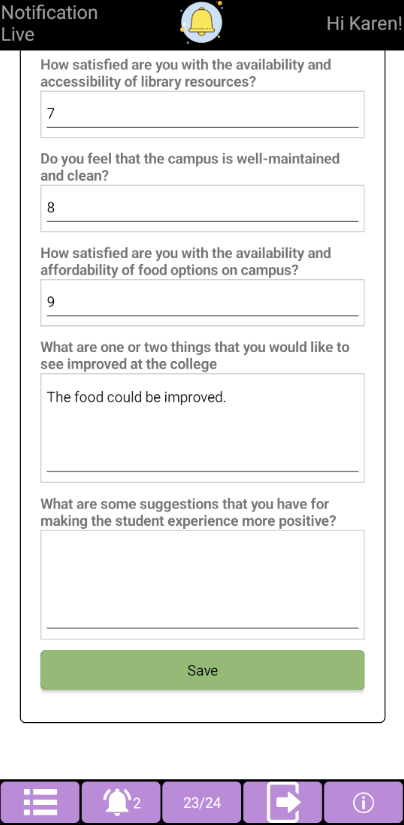Open the info circle icon

tap(363, 802)
